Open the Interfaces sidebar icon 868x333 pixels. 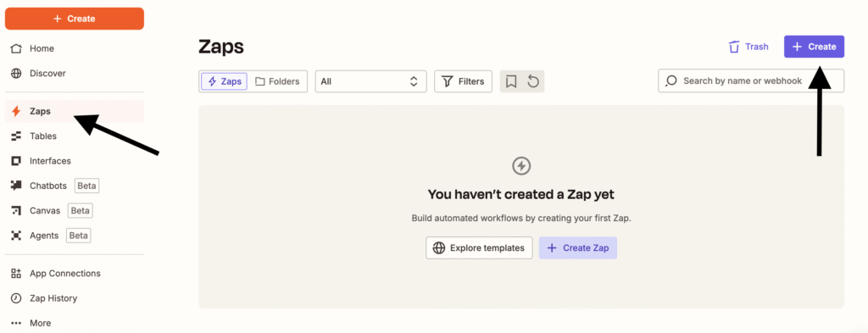[16, 161]
